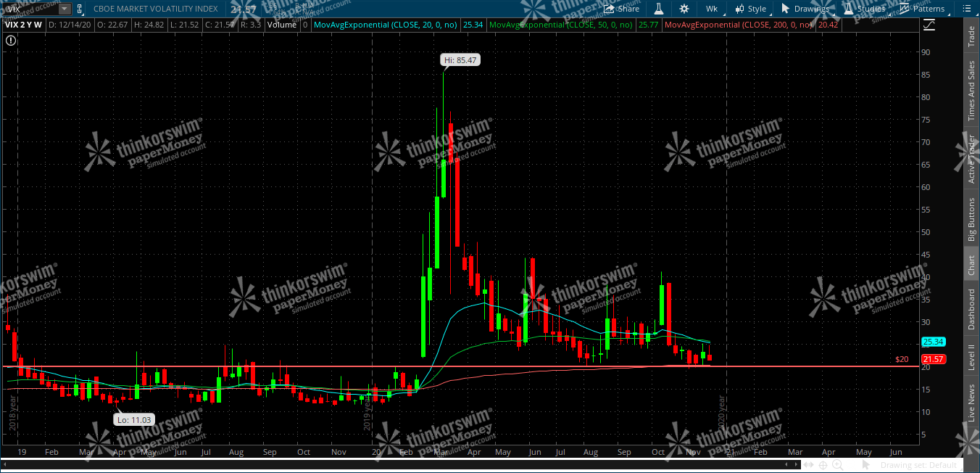The image size is (980, 473).
Task: Click the 20.42 EMA 200 value
Action: click(827, 25)
